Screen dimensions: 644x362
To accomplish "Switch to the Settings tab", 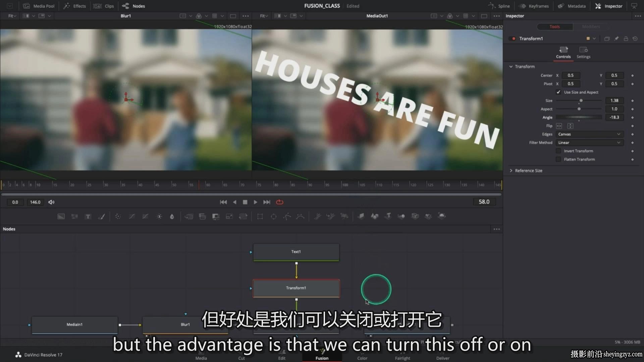I will [x=584, y=53].
